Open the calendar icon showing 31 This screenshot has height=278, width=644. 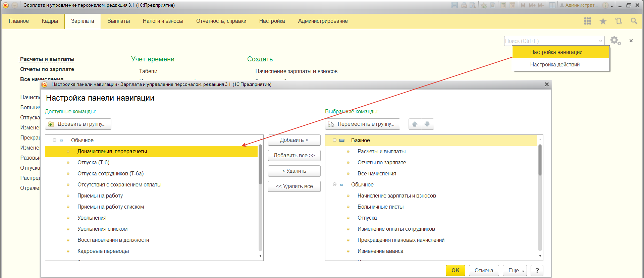point(512,5)
